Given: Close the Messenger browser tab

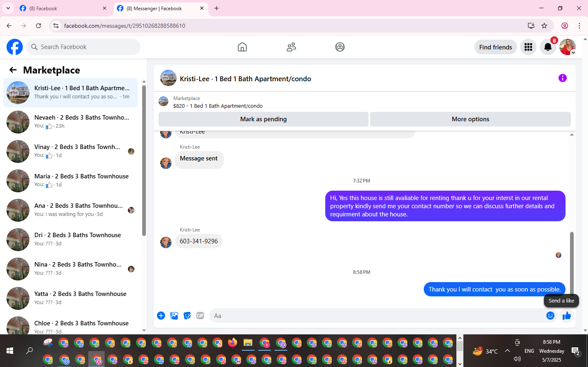Looking at the screenshot, I should pos(202,8).
